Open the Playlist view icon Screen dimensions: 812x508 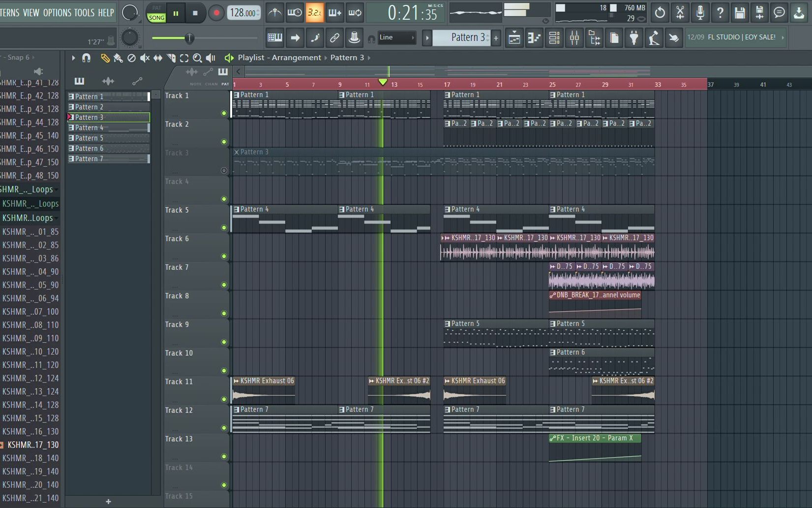pos(514,38)
